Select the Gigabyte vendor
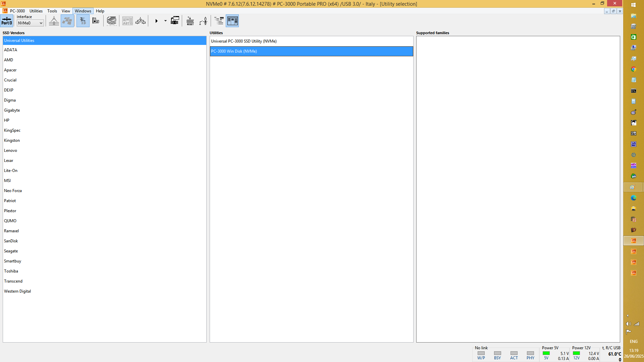The image size is (644, 362). (x=104, y=110)
